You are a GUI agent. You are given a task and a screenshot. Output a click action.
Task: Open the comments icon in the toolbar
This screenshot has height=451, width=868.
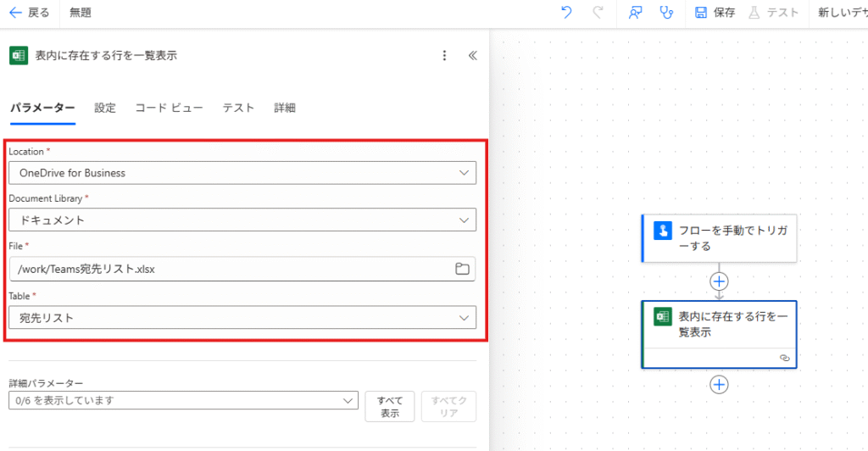point(636,12)
